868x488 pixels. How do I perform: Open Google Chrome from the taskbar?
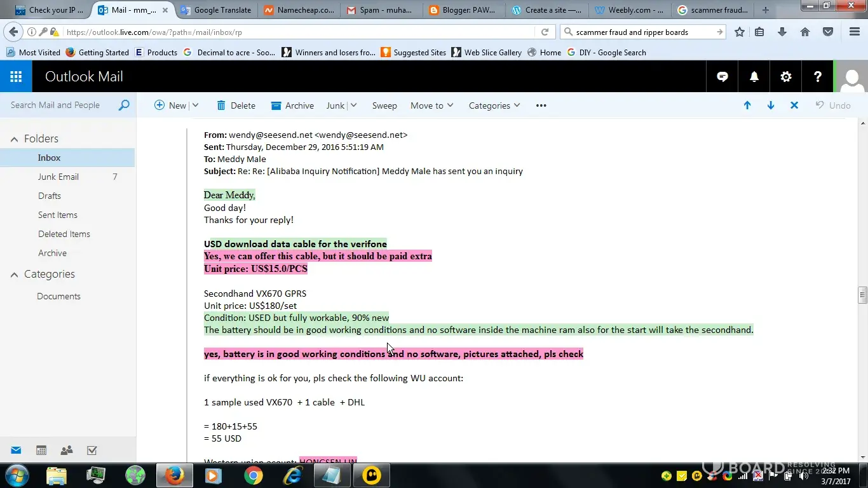[253, 475]
